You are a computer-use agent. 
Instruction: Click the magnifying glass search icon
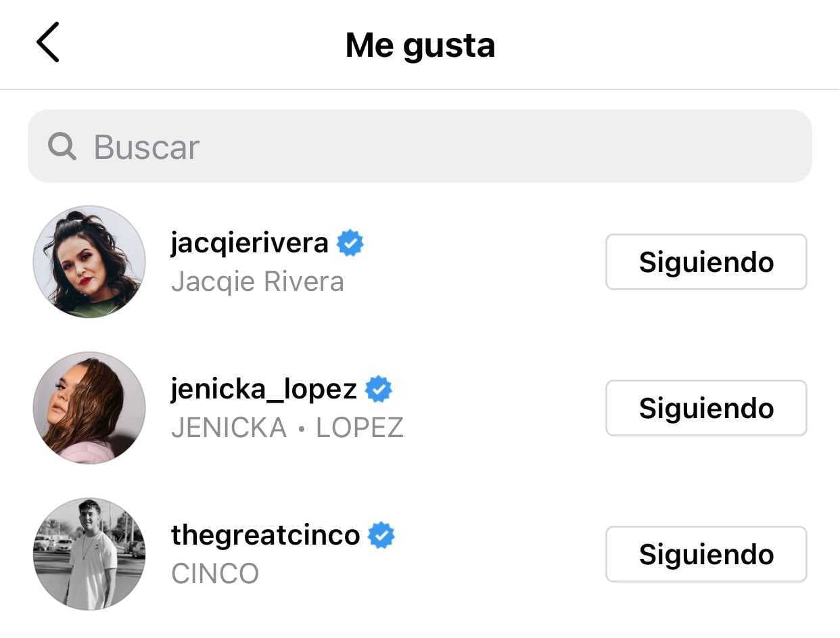62,147
